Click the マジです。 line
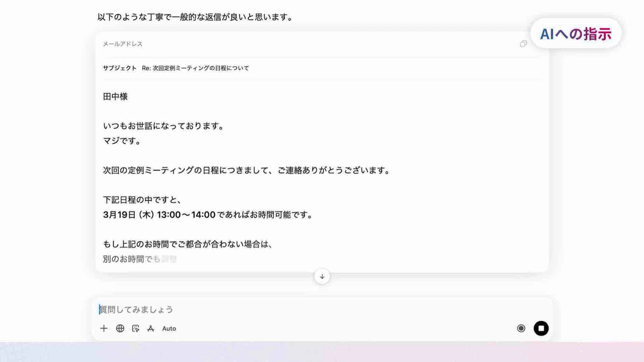Screen dimensions: 644x362 pyautogui.click(x=122, y=141)
